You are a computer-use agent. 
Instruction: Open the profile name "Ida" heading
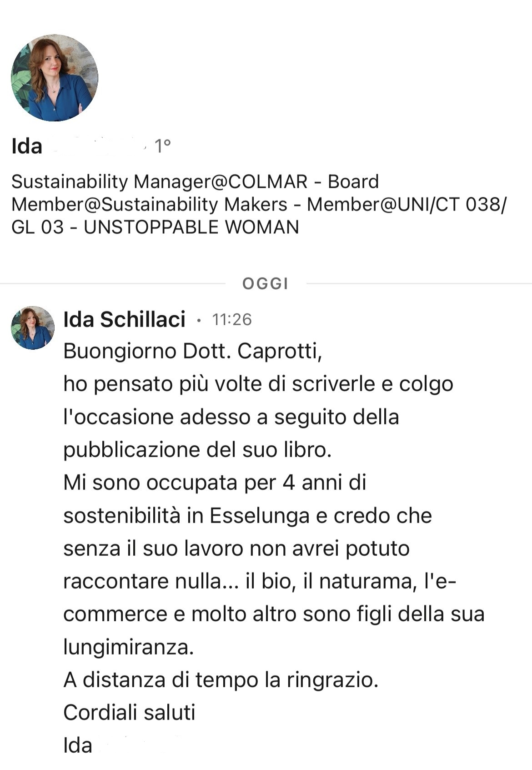tap(27, 146)
